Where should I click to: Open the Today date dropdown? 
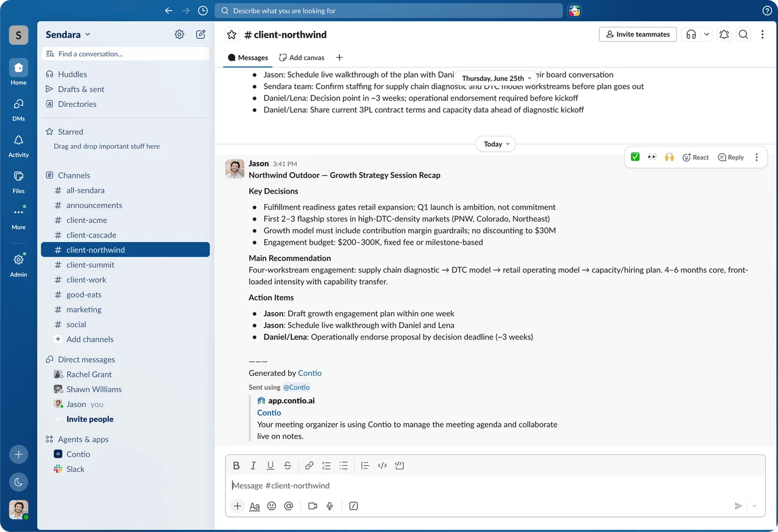pos(495,144)
